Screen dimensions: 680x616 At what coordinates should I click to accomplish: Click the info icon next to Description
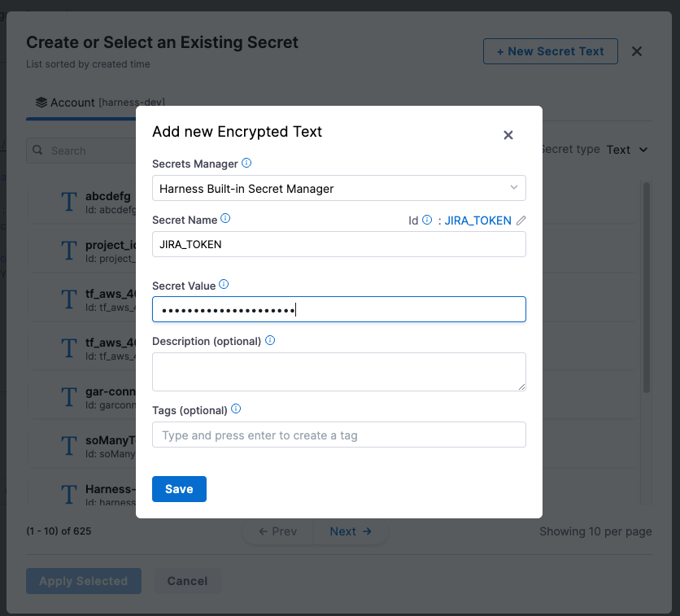click(x=270, y=341)
